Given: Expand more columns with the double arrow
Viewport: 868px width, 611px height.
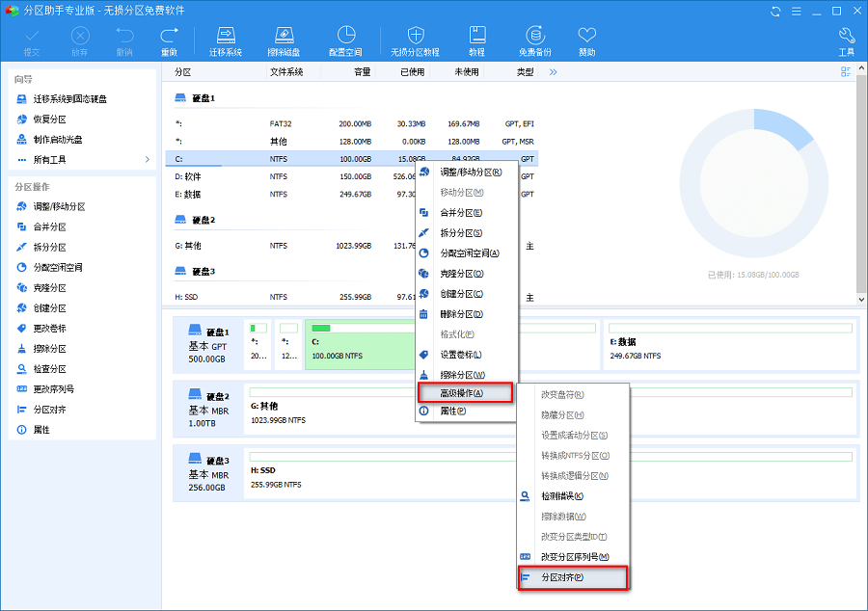Looking at the screenshot, I should click(554, 72).
